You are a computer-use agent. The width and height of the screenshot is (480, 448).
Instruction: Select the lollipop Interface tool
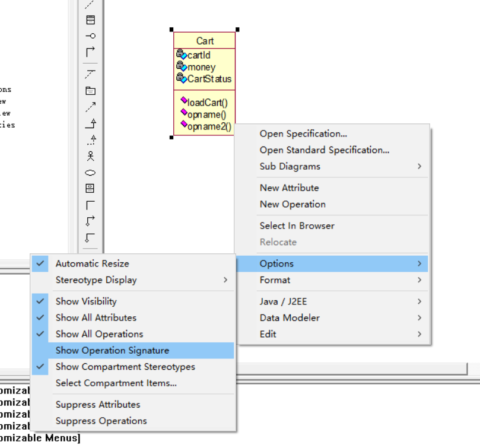point(90,36)
